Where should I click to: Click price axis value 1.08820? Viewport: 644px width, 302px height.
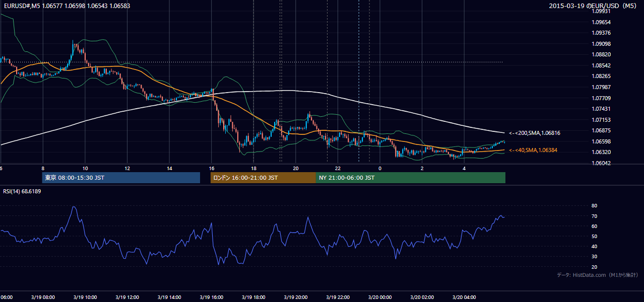[601, 54]
